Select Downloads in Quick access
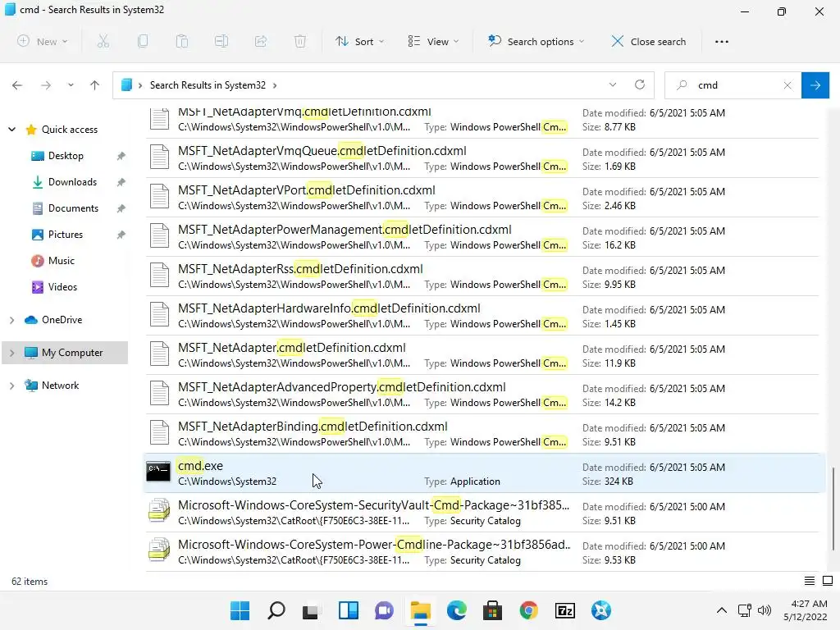This screenshot has height=630, width=840. point(72,181)
